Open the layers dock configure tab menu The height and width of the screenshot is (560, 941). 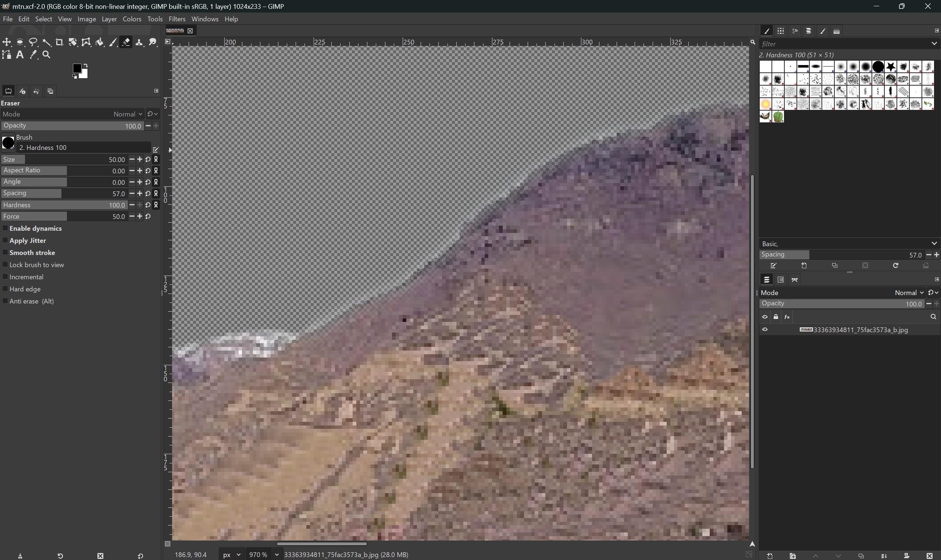937,280
